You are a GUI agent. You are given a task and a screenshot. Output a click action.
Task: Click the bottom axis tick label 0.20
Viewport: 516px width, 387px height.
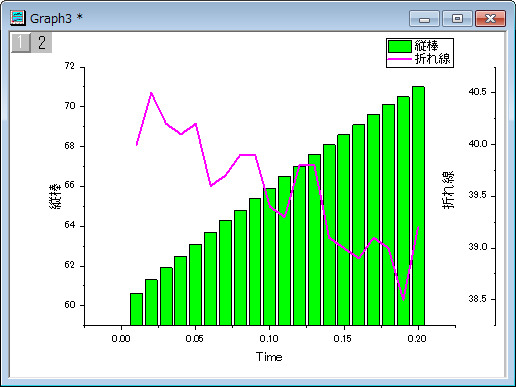[x=417, y=339]
